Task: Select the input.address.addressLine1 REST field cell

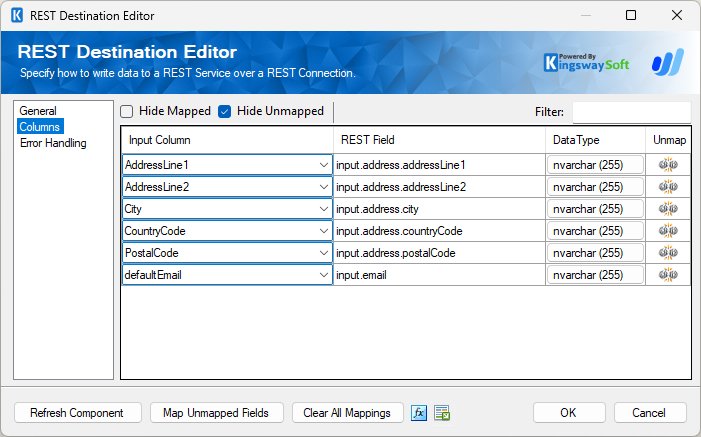Action: [439, 165]
